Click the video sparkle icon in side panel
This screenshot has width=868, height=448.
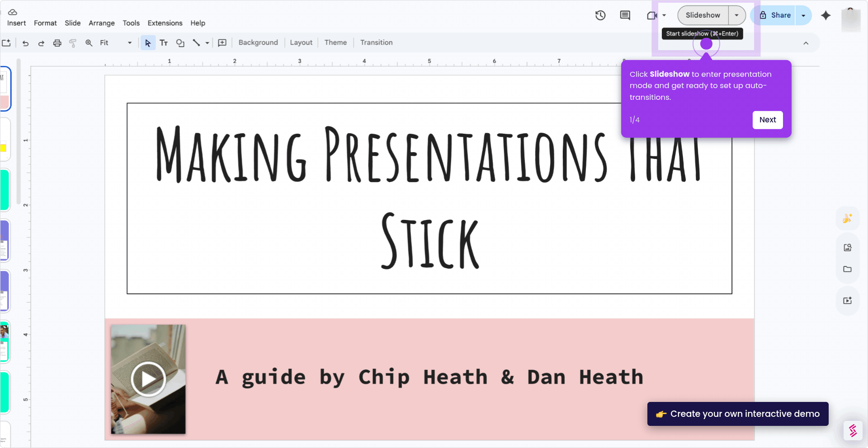[847, 301]
